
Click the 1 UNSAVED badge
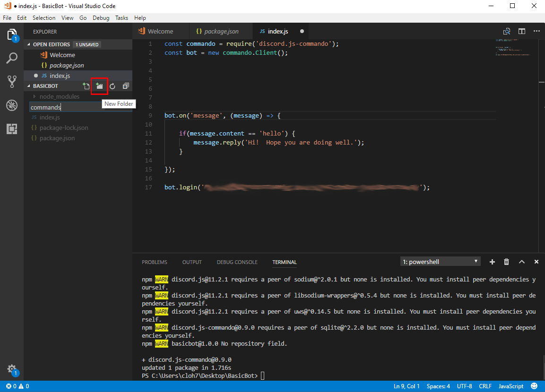pyautogui.click(x=87, y=44)
